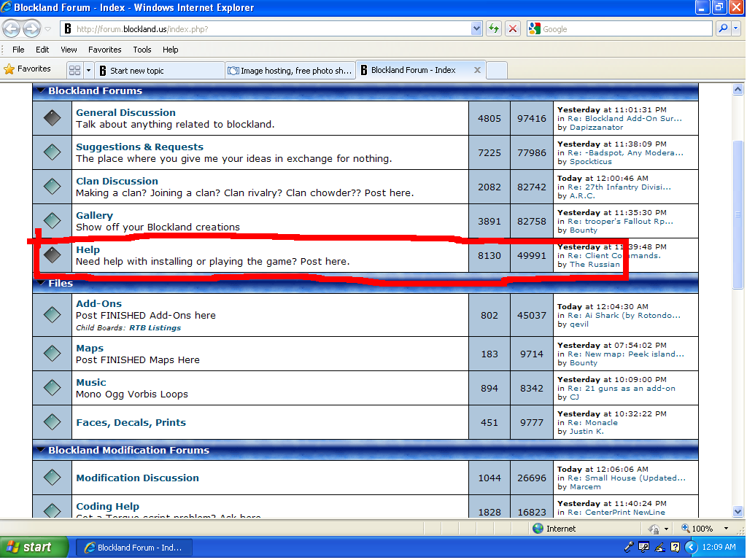Click the Maps board diamond icon

tap(52, 354)
